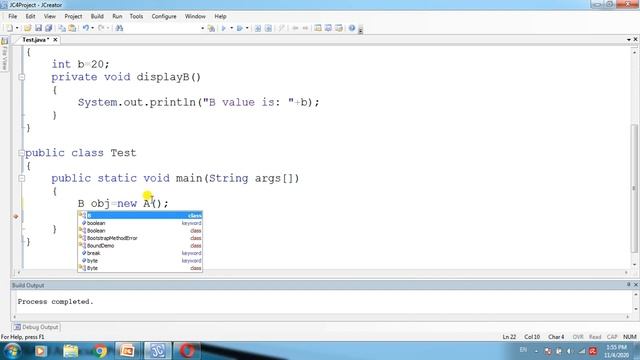Open Windows Explorer from taskbar
The image size is (640, 360).
coord(70,351)
